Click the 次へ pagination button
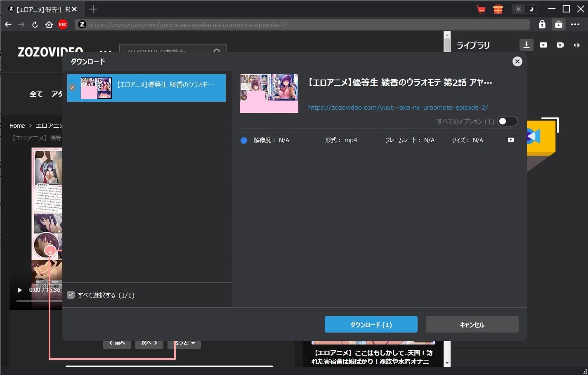 coord(149,343)
